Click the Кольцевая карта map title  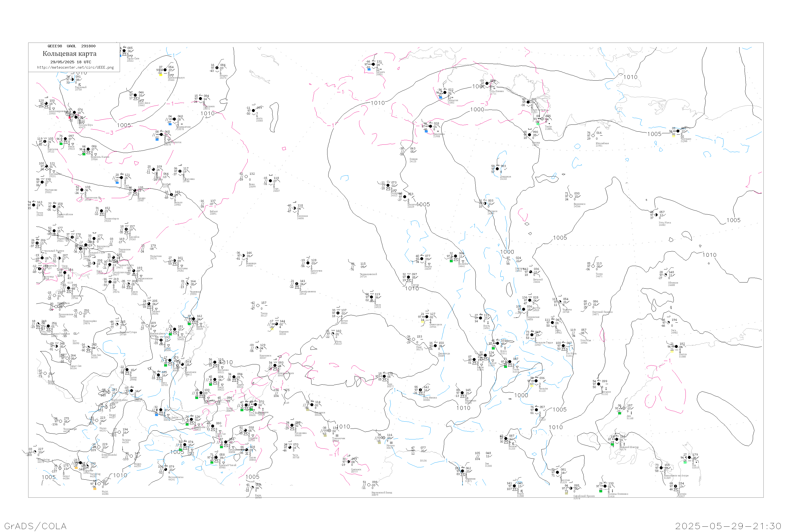[69, 54]
